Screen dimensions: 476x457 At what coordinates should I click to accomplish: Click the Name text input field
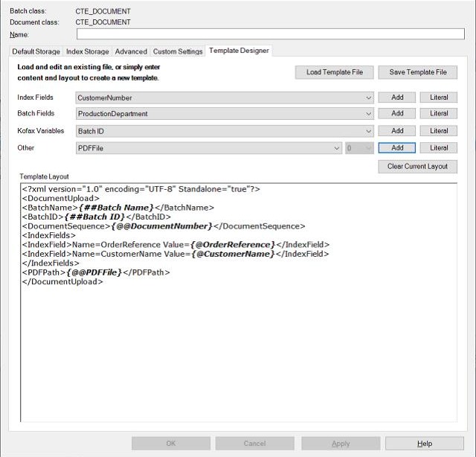tap(270, 34)
